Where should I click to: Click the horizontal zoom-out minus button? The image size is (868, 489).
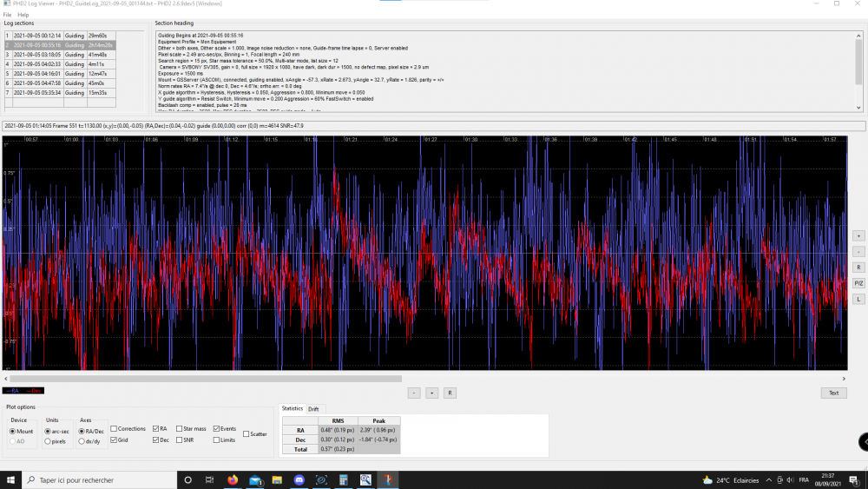pos(414,393)
